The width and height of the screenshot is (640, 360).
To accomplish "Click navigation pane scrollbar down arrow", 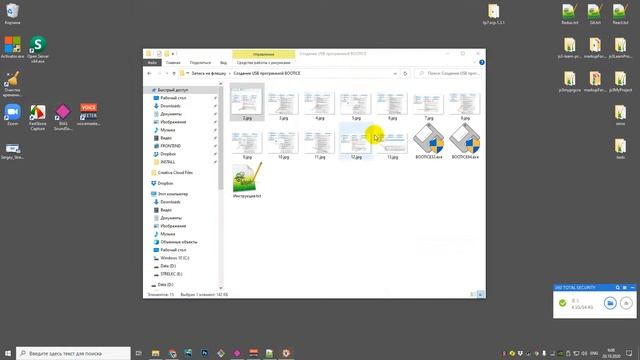I will point(221,288).
